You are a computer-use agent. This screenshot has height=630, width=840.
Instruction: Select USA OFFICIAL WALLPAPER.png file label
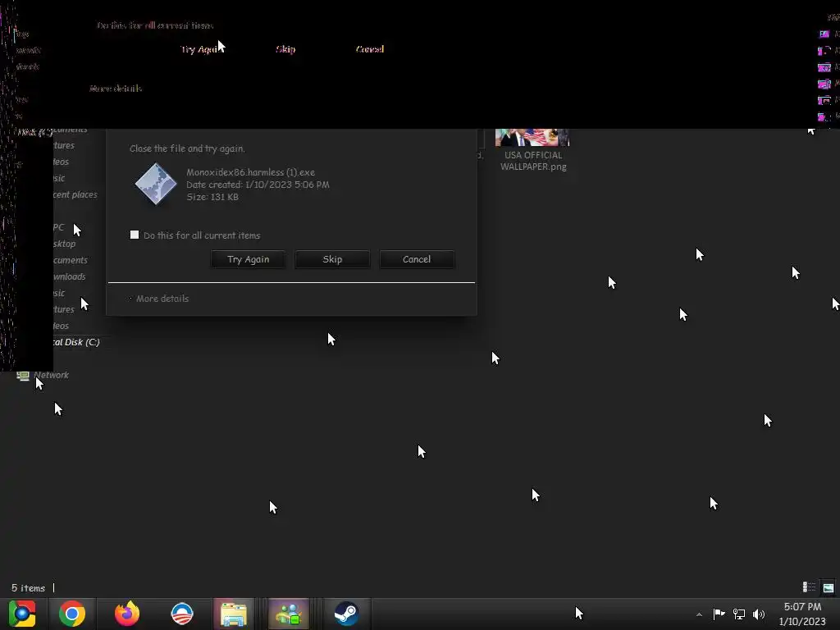(x=533, y=161)
